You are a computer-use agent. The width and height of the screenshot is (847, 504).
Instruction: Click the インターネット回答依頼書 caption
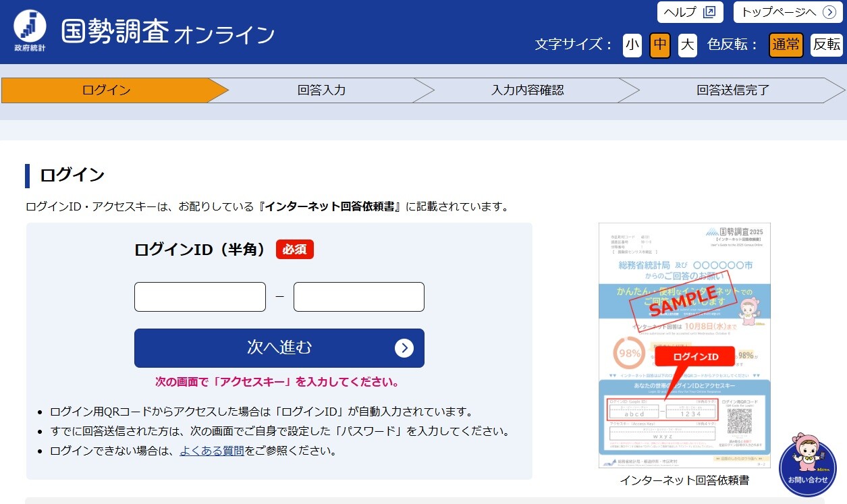click(684, 481)
